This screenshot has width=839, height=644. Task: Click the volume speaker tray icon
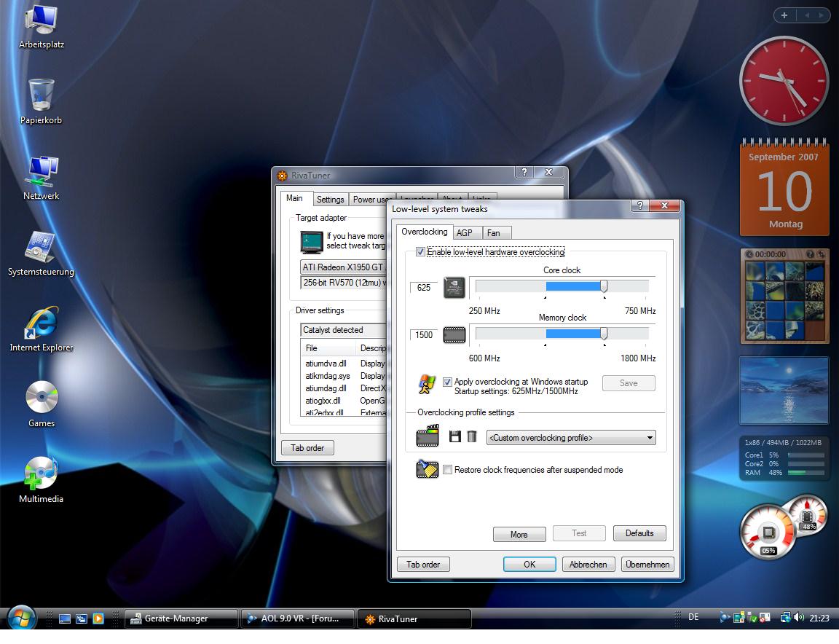coord(799,617)
